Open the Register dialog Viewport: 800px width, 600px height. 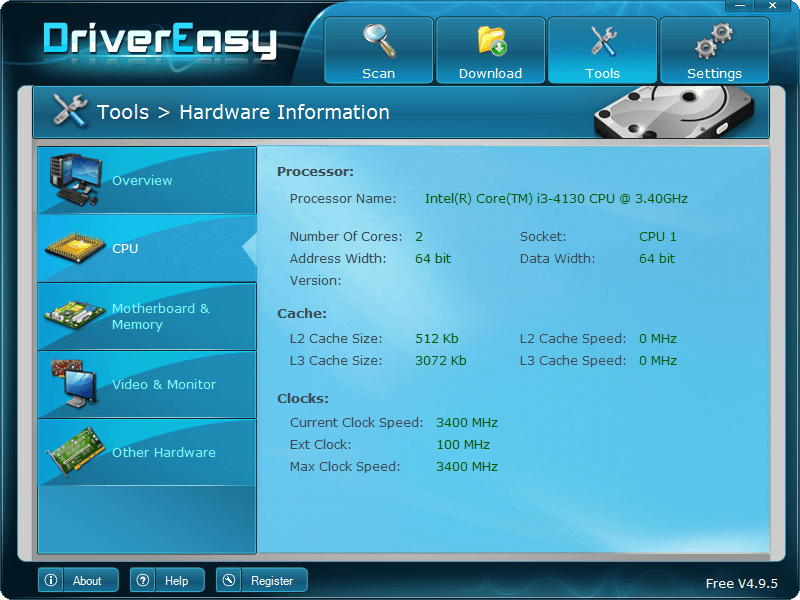tap(272, 580)
